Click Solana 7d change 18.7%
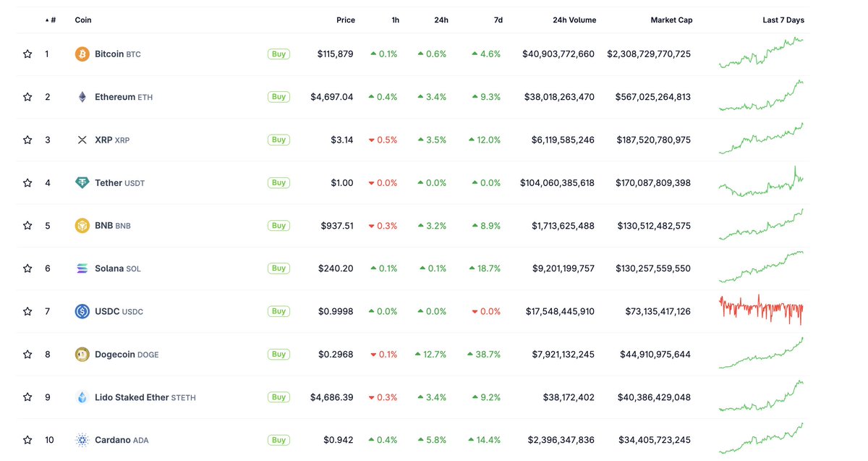The image size is (868, 461). [484, 268]
